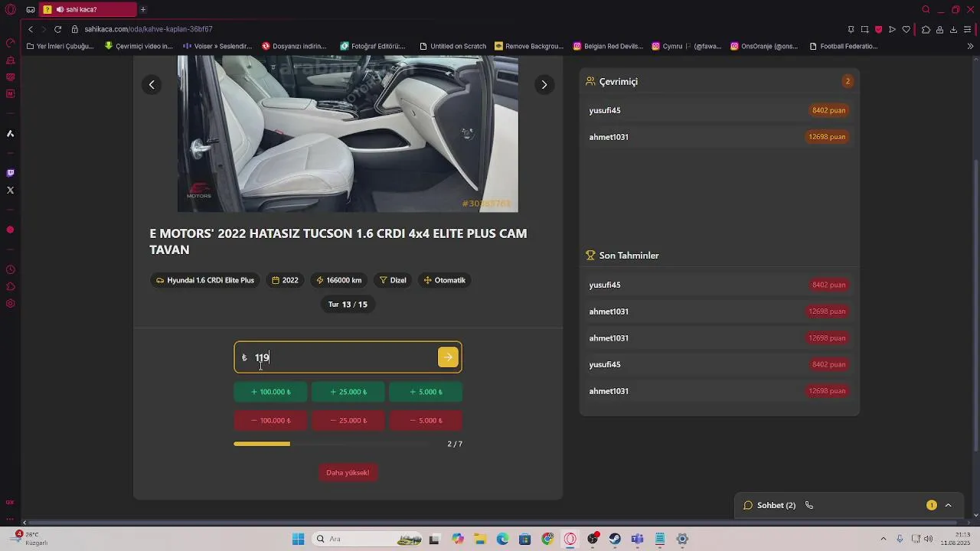Open Untitled on Scratch bookmark
980x551 pixels.
[x=452, y=46]
